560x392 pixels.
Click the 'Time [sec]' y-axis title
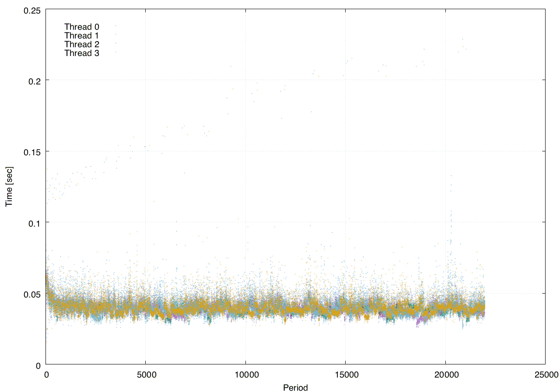click(x=9, y=187)
